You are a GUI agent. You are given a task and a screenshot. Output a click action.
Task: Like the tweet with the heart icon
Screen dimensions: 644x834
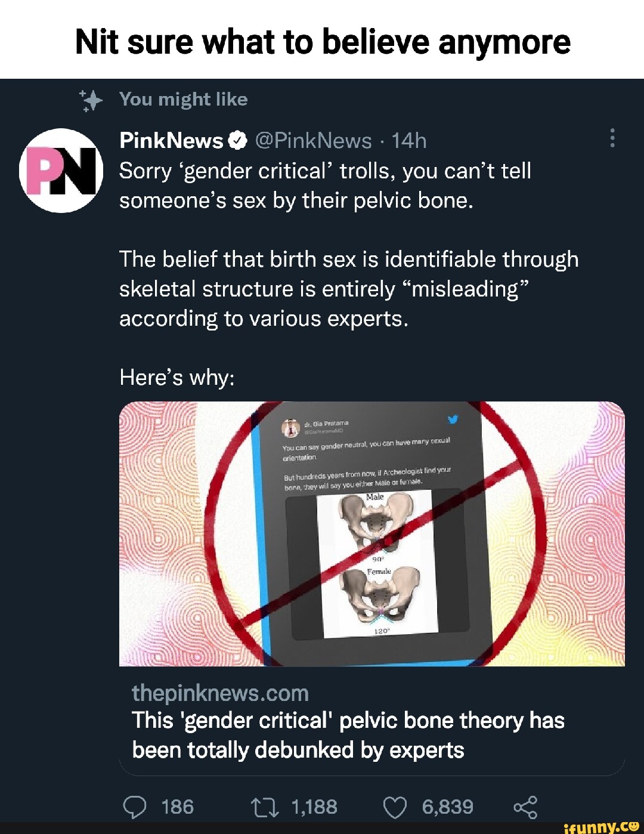(394, 808)
